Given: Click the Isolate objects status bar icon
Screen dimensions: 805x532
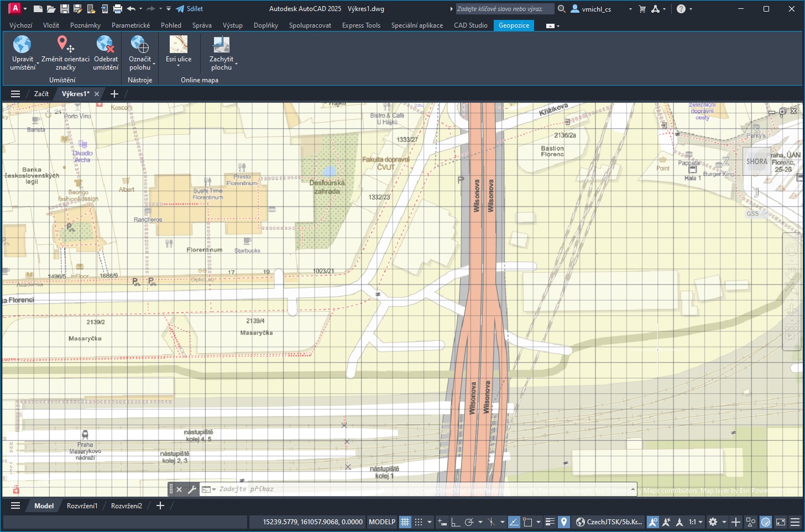Looking at the screenshot, I should [750, 522].
